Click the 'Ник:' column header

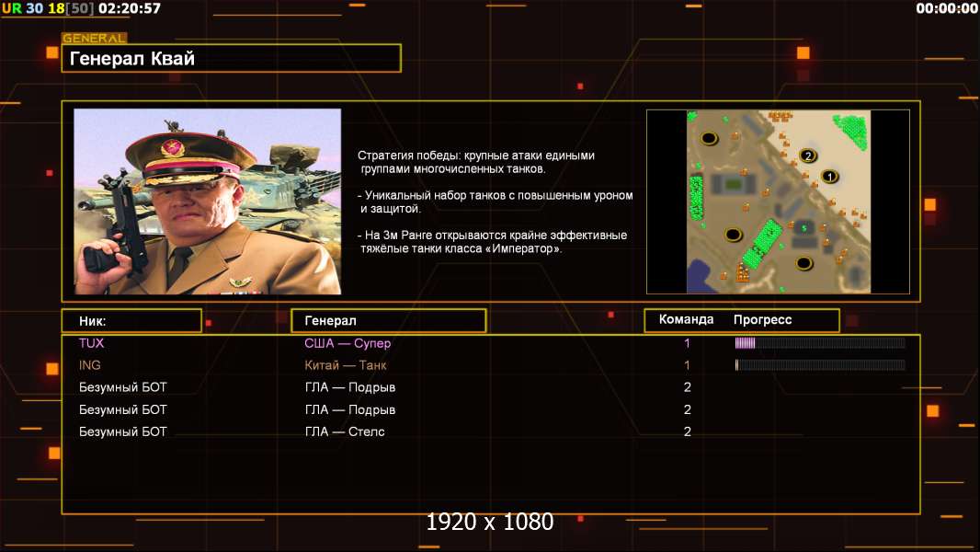(131, 321)
